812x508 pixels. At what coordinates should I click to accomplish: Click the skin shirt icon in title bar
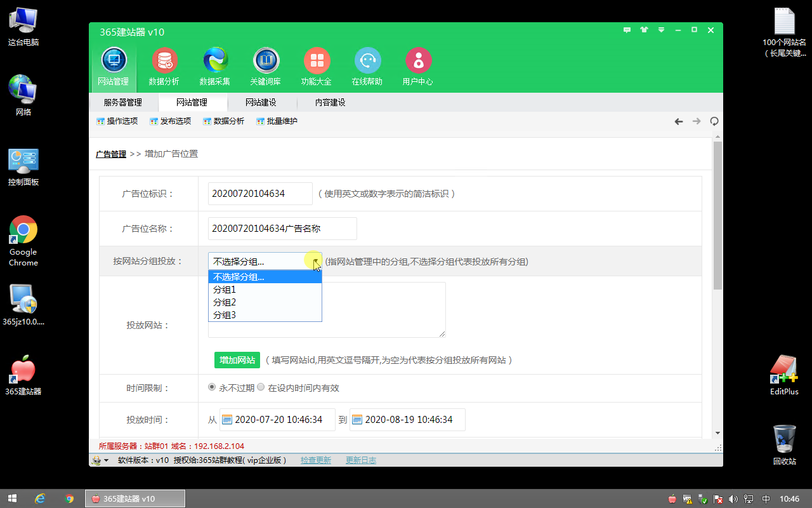point(645,30)
